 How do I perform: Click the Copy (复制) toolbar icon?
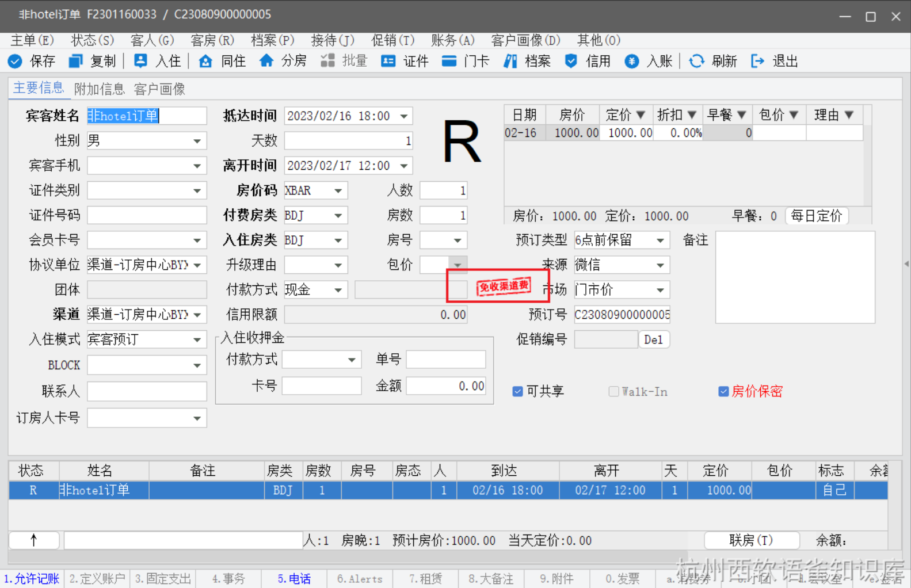(x=75, y=61)
